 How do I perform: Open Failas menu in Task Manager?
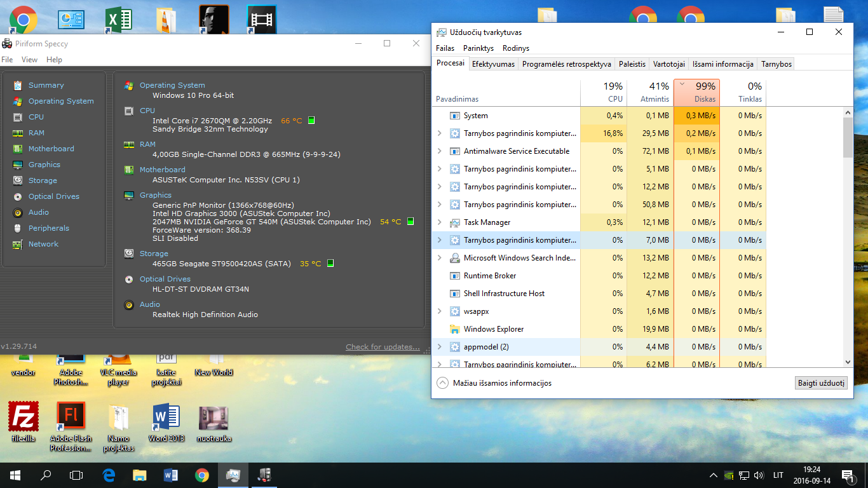coord(445,48)
